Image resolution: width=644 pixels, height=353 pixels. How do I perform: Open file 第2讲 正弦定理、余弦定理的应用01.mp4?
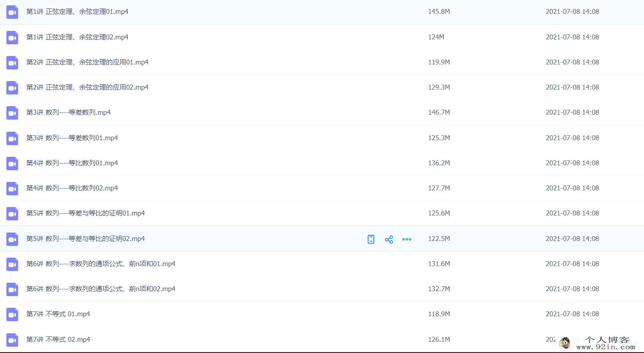click(x=88, y=62)
